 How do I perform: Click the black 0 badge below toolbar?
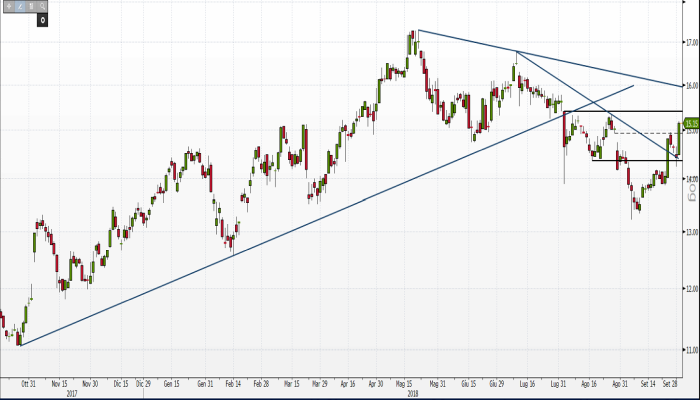(x=42, y=18)
